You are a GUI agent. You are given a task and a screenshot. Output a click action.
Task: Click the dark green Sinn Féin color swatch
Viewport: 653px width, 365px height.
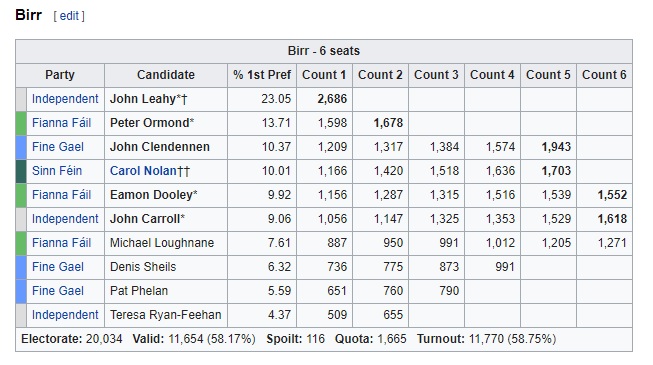(21, 171)
